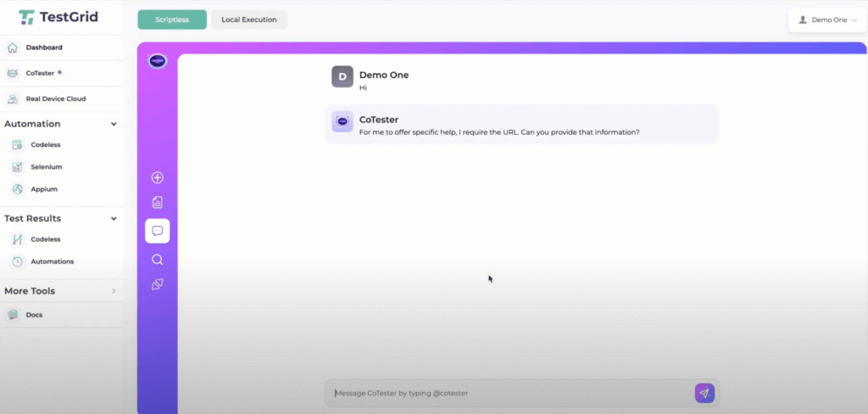Select the chat bubble icon in sidebar
The height and width of the screenshot is (414, 868).
point(157,231)
